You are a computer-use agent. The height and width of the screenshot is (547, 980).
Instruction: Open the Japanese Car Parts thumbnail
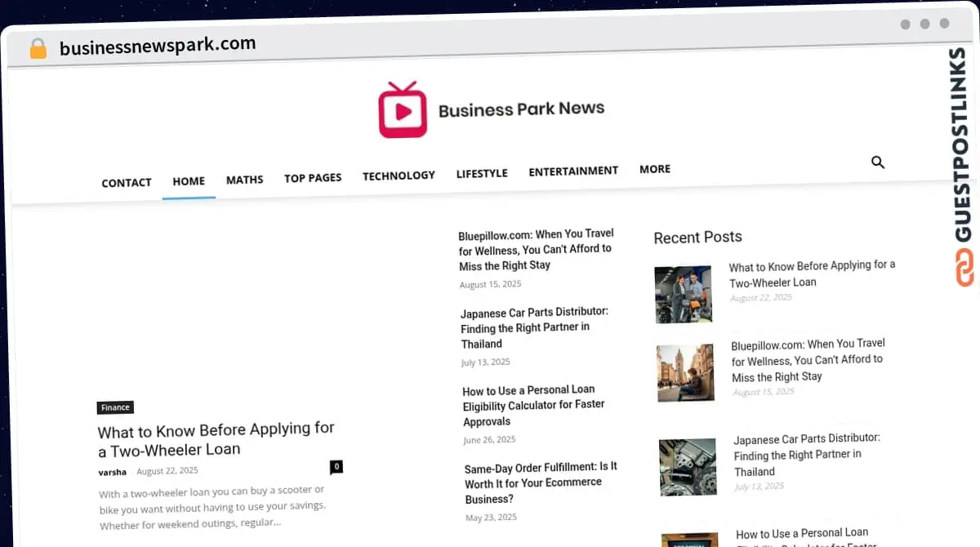pos(688,468)
